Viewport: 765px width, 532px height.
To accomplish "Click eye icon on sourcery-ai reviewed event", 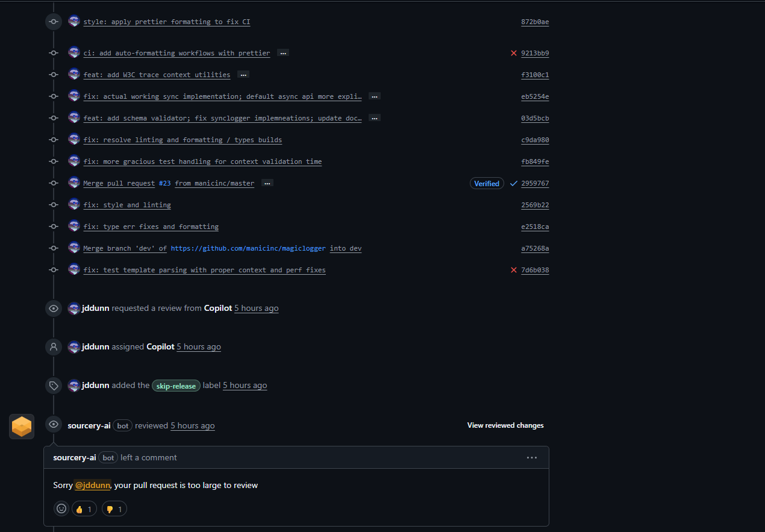I will coord(54,425).
